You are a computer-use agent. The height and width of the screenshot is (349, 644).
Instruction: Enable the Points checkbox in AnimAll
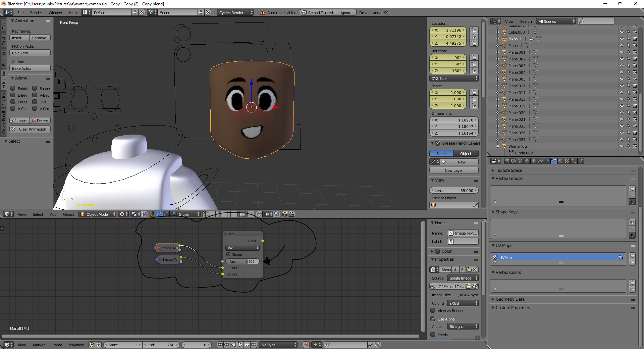(13, 88)
